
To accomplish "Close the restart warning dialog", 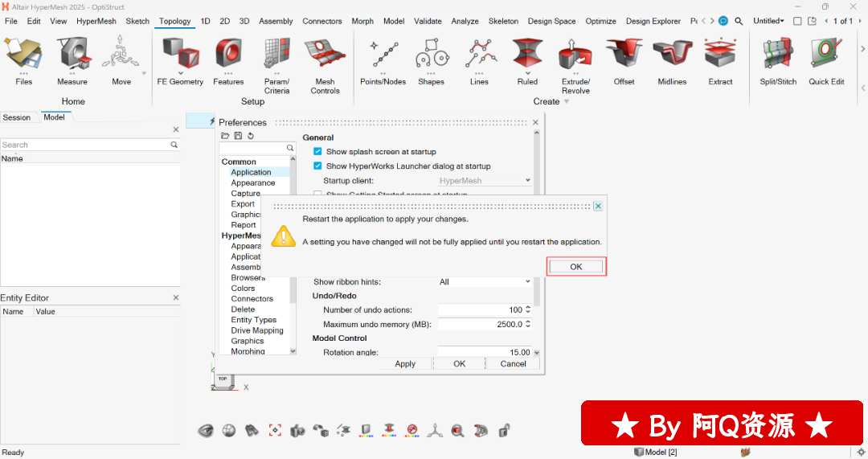I will [x=598, y=206].
